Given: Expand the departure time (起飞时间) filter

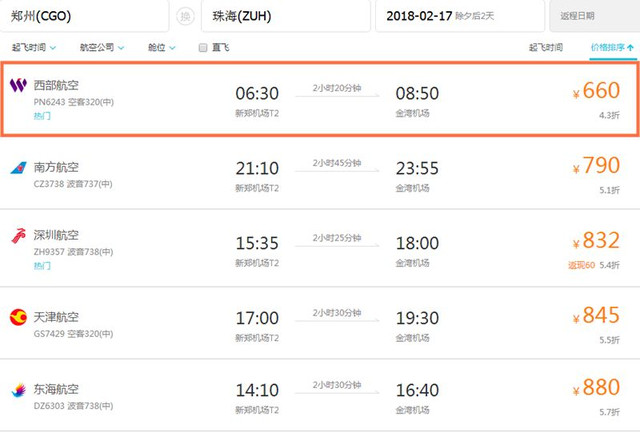Looking at the screenshot, I should 33,48.
